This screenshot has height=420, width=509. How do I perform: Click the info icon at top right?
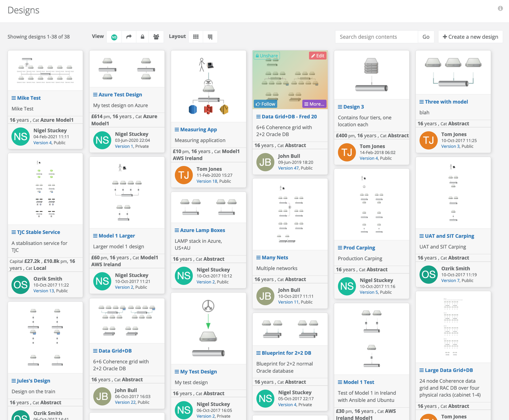click(500, 8)
